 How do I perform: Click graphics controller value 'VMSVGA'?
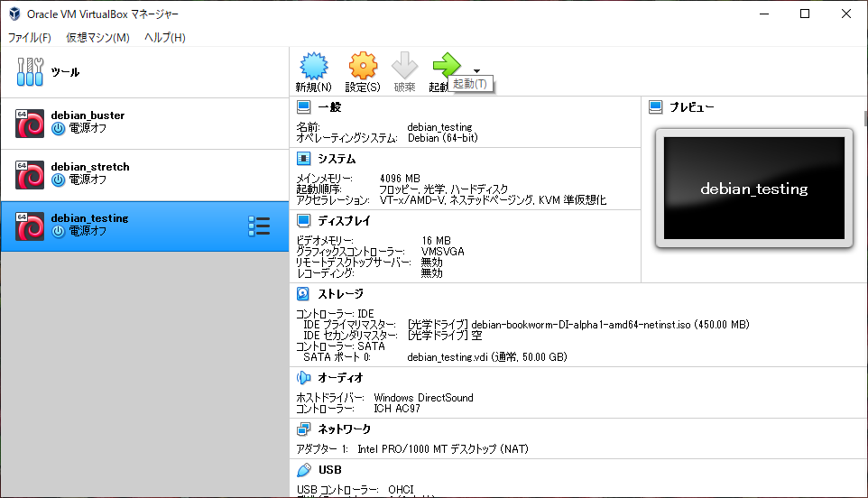[442, 251]
